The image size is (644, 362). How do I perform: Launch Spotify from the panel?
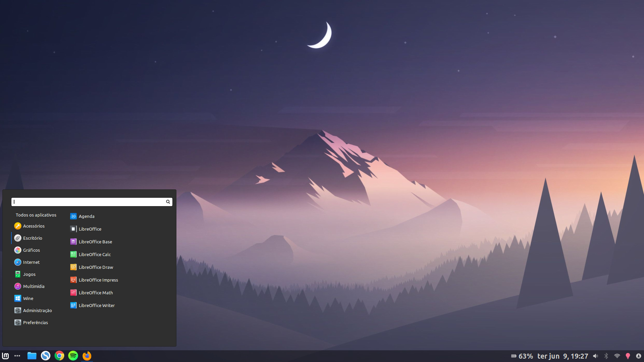[x=73, y=356]
